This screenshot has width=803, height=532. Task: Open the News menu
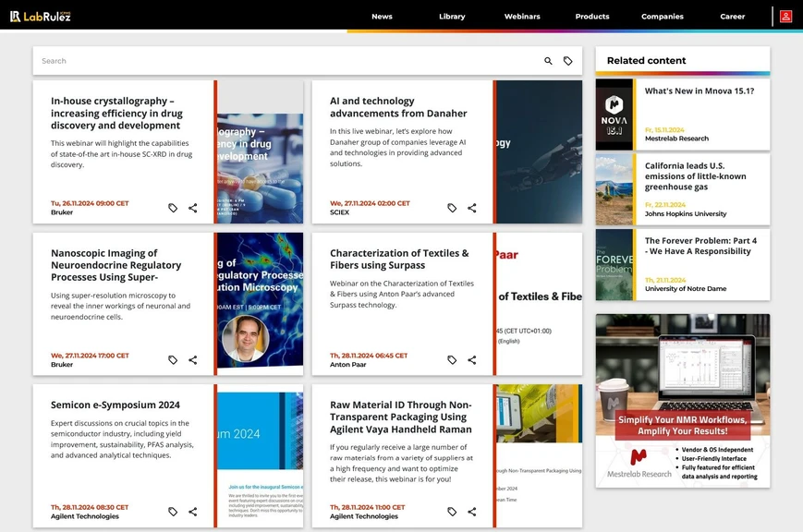point(382,17)
